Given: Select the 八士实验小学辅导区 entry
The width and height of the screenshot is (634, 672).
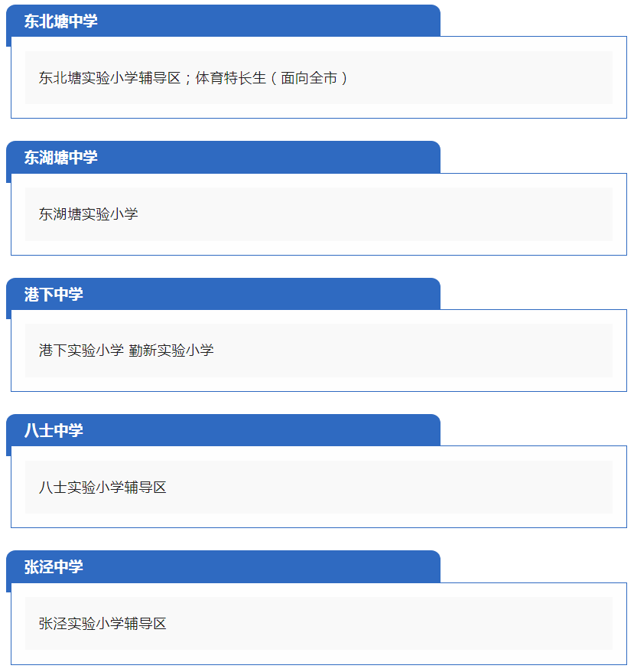Looking at the screenshot, I should (x=102, y=487).
